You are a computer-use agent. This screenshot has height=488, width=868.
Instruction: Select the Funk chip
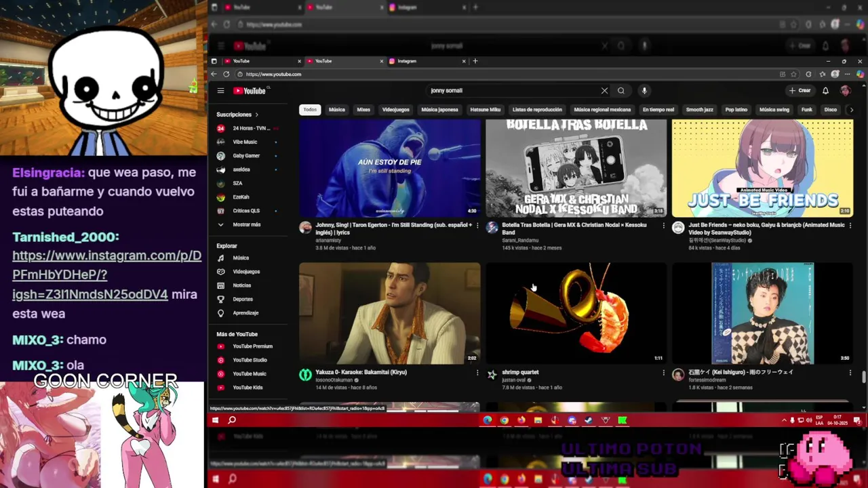[x=807, y=109]
